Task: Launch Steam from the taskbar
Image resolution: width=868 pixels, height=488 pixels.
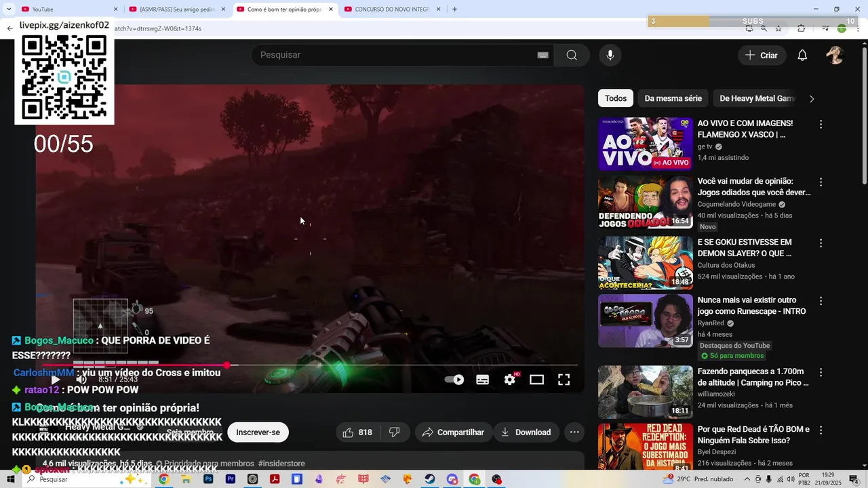Action: [x=430, y=479]
